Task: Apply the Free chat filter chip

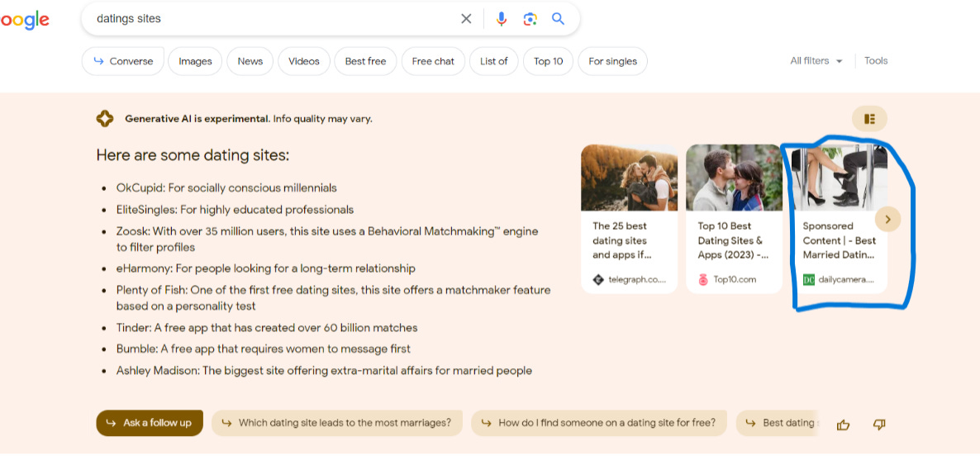Action: pyautogui.click(x=433, y=61)
